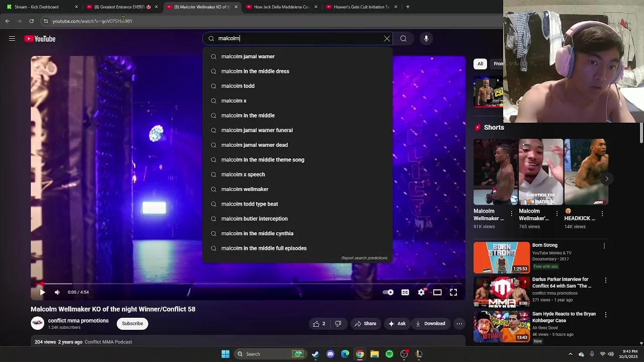Toggle closed captions on the player

pos(405,292)
